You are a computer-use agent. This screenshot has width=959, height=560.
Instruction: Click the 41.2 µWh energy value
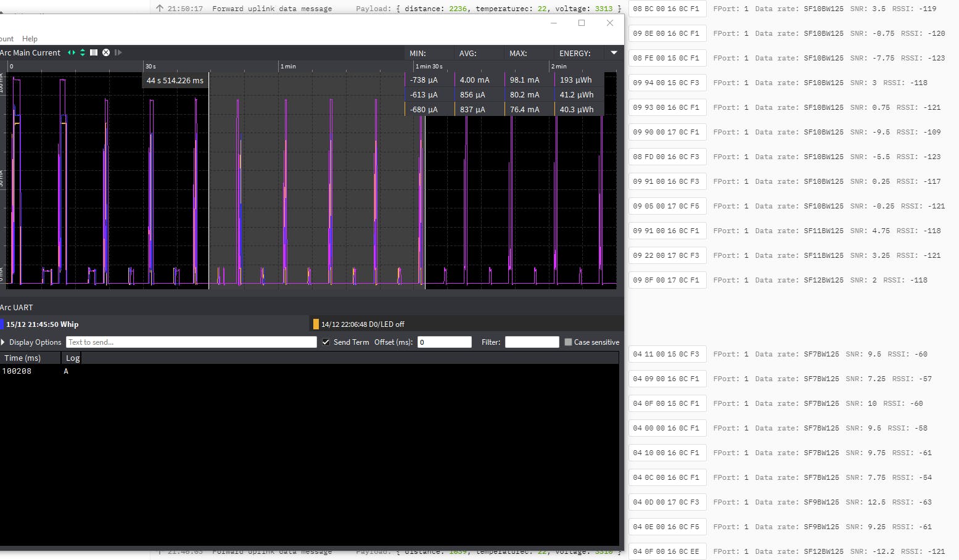(577, 95)
